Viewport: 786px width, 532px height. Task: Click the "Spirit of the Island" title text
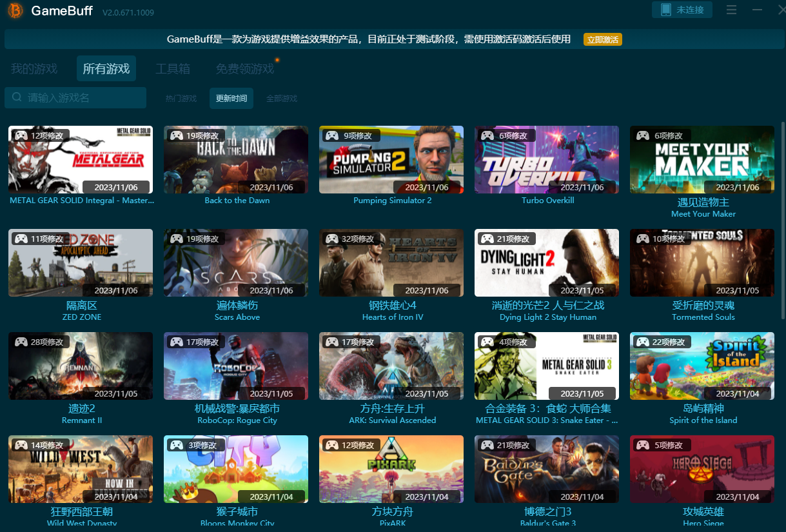pyautogui.click(x=703, y=420)
